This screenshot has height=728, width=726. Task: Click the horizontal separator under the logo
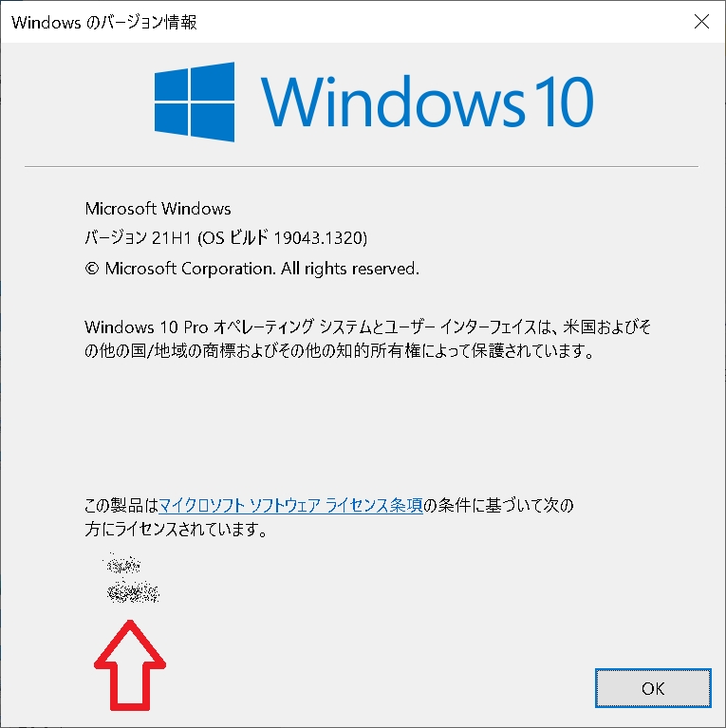tap(362, 166)
